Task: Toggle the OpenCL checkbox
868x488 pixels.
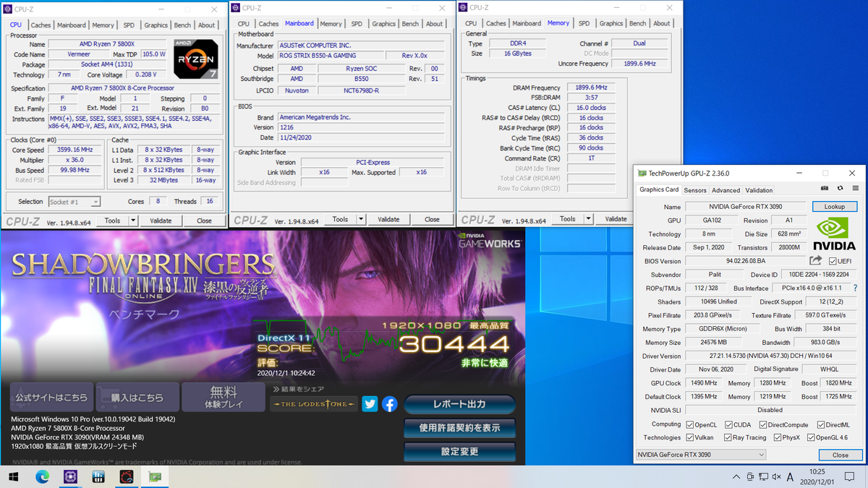Action: 689,424
